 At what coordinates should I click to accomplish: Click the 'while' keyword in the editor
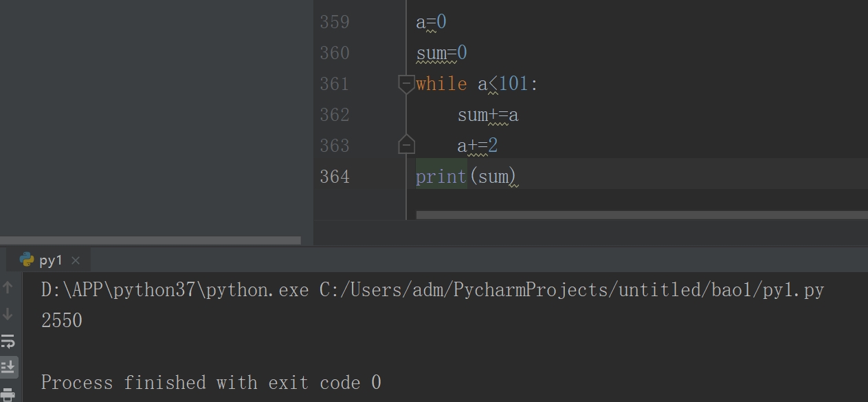441,84
